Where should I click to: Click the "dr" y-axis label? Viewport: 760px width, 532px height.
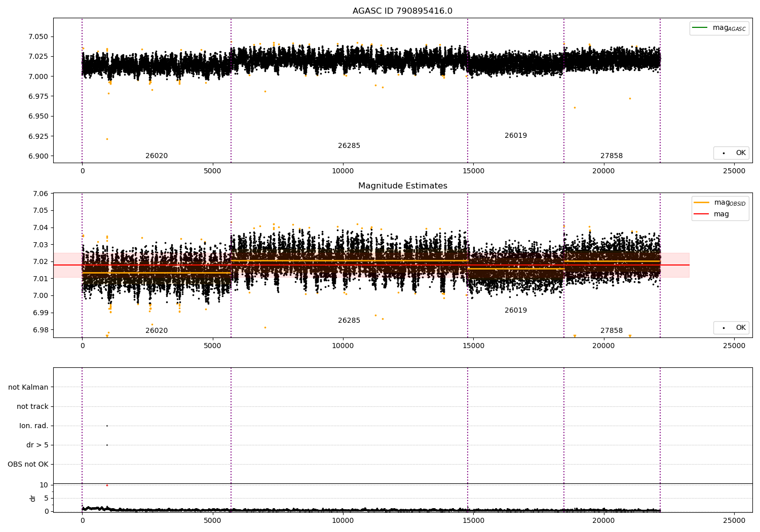[33, 498]
